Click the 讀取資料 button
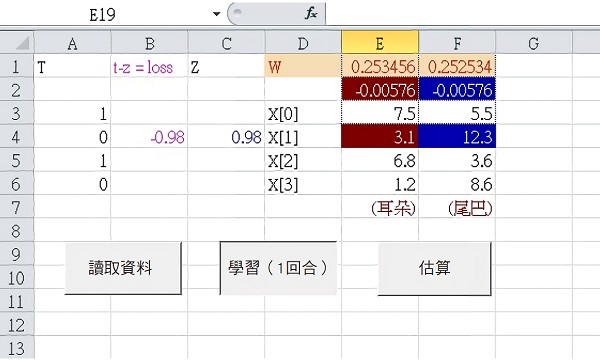 123,268
